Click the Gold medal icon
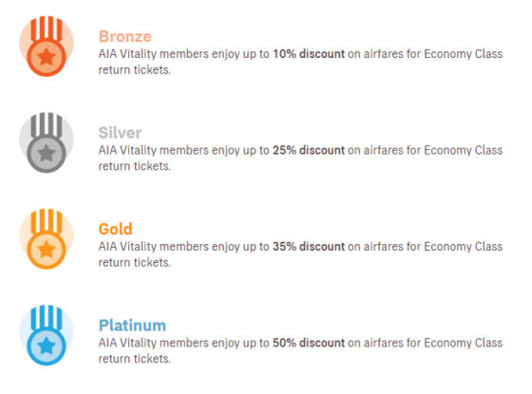Viewport: 532px width, 394px height. click(47, 238)
